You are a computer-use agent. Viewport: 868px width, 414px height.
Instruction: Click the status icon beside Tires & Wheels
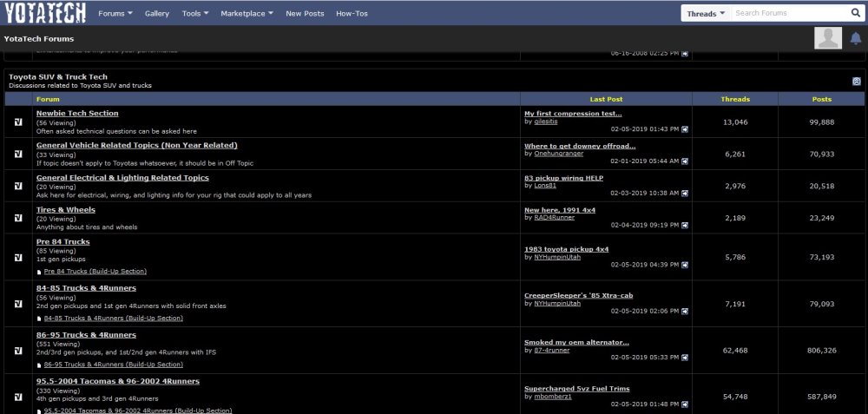click(x=18, y=218)
